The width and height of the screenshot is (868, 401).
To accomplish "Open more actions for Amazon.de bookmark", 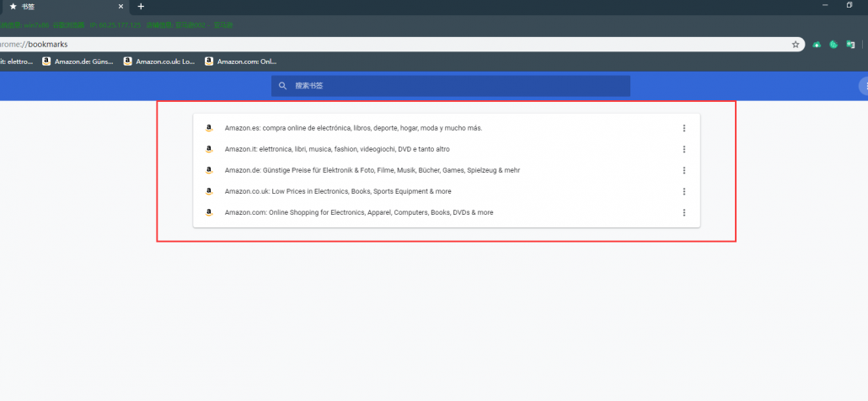I will [x=684, y=170].
